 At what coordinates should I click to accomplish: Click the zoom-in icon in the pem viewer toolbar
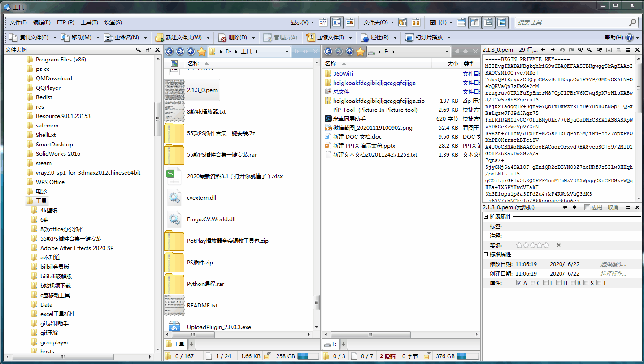(x=581, y=50)
